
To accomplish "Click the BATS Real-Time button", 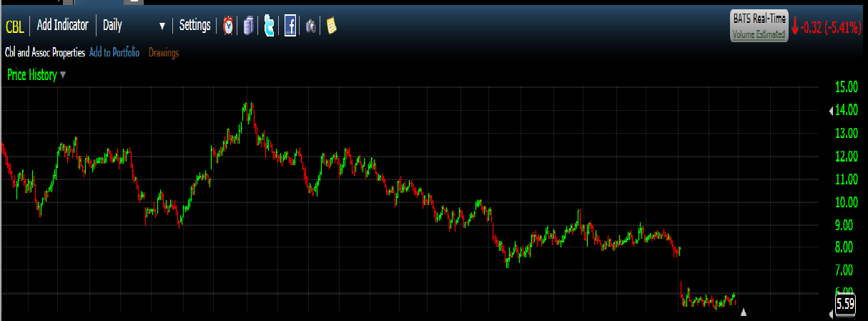I will coord(759,20).
